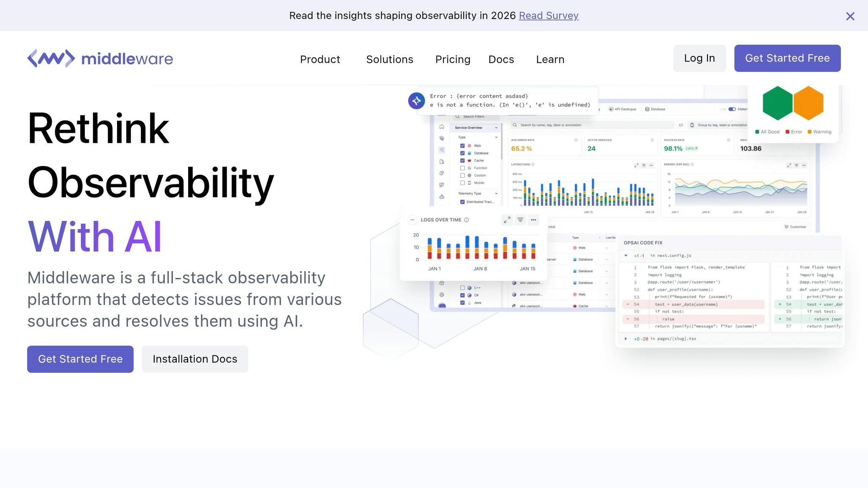Image resolution: width=868 pixels, height=488 pixels.
Task: Click the AI sparkle error icon
Action: click(x=416, y=100)
